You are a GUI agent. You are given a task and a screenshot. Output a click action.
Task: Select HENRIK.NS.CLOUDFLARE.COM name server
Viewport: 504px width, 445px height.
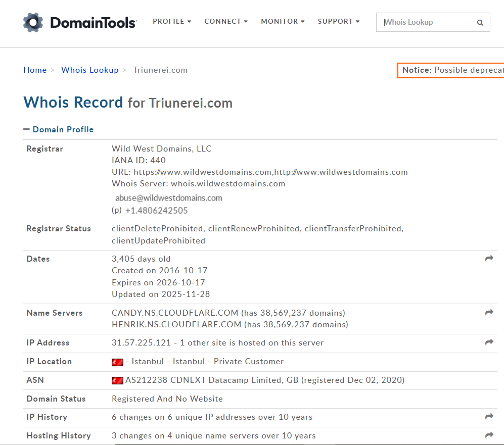(176, 324)
